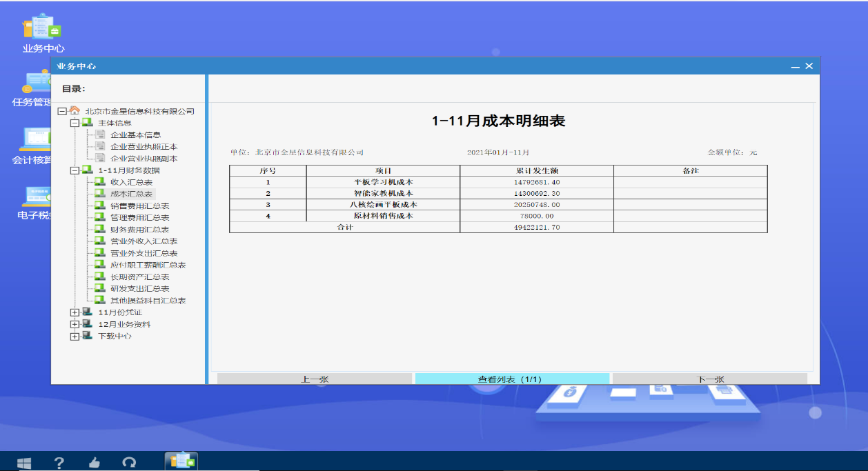Open the help question mark icon

click(x=59, y=463)
